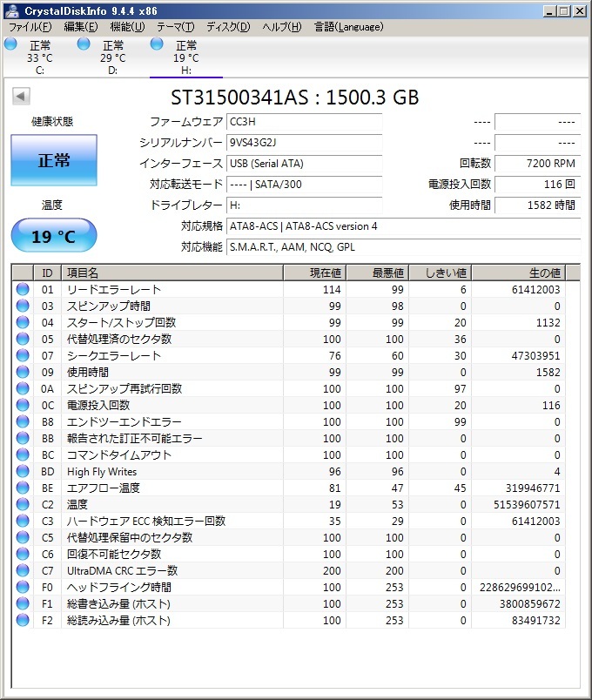Click status orb of attribute 04 スタート/ストップ回数

(23, 322)
